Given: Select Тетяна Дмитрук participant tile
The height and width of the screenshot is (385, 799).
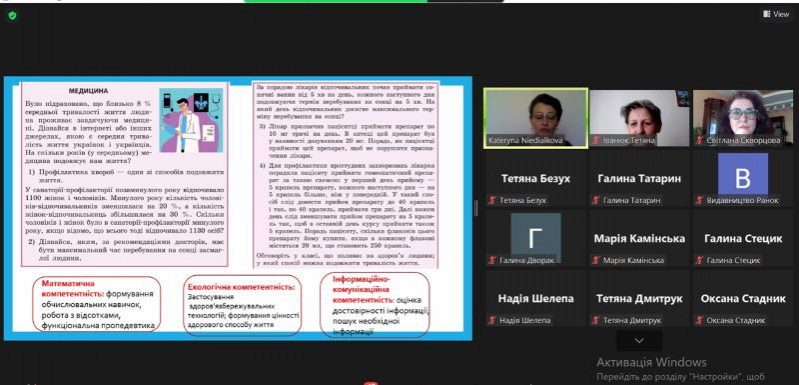Looking at the screenshot, I should pos(639,298).
